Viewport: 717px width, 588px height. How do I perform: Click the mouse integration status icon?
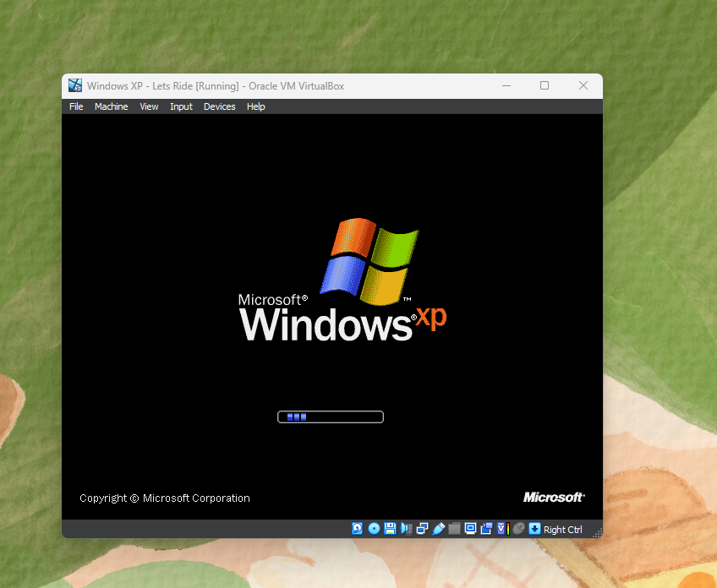coord(519,529)
